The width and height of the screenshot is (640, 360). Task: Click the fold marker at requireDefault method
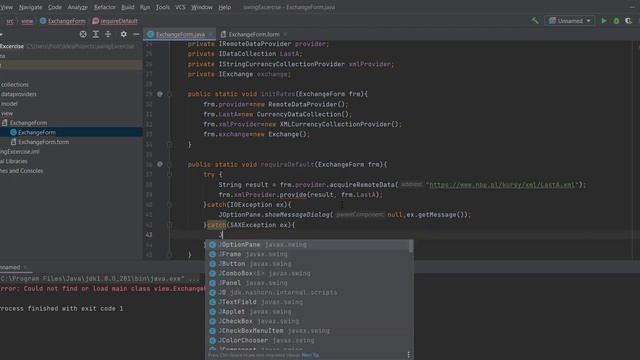(x=169, y=164)
